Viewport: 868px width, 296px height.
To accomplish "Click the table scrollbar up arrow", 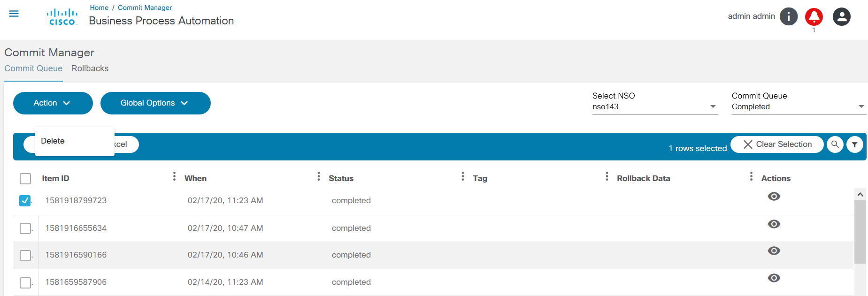I will click(860, 194).
